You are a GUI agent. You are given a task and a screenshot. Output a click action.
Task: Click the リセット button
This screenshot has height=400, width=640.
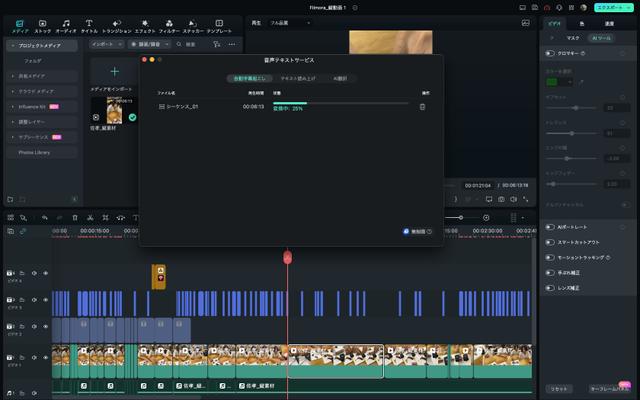(558, 388)
